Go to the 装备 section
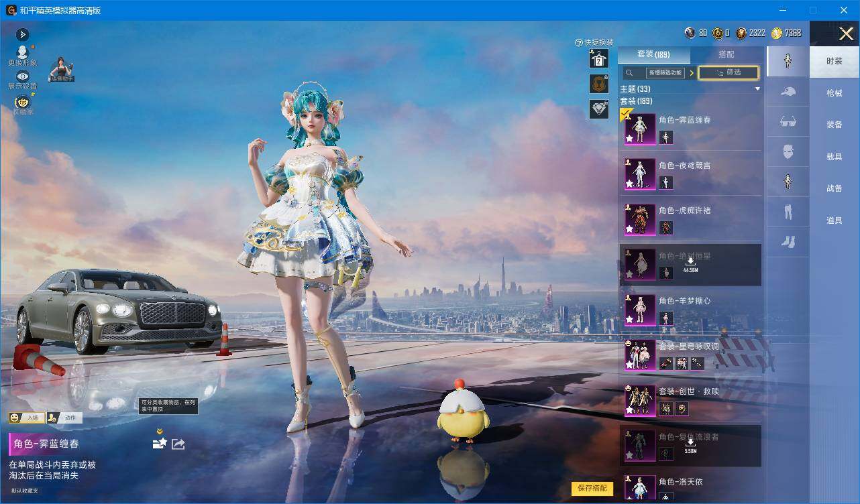The image size is (860, 504). pos(835,125)
